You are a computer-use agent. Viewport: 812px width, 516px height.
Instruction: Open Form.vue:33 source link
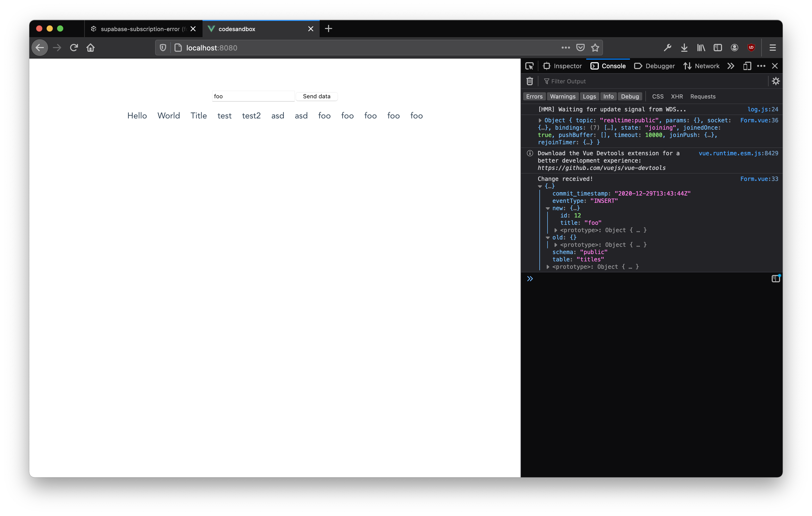pyautogui.click(x=759, y=179)
